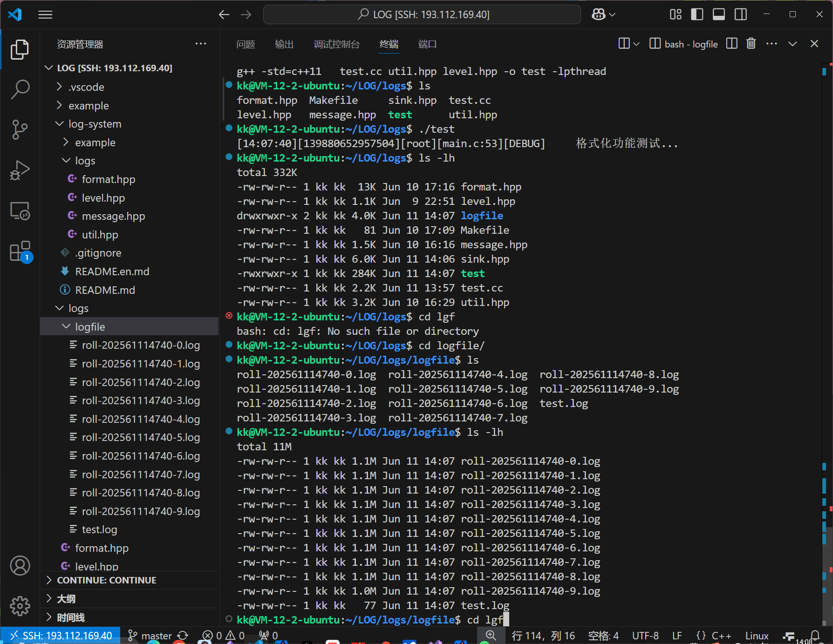
Task: Open the Explorer view in the activity bar
Action: pyautogui.click(x=20, y=49)
